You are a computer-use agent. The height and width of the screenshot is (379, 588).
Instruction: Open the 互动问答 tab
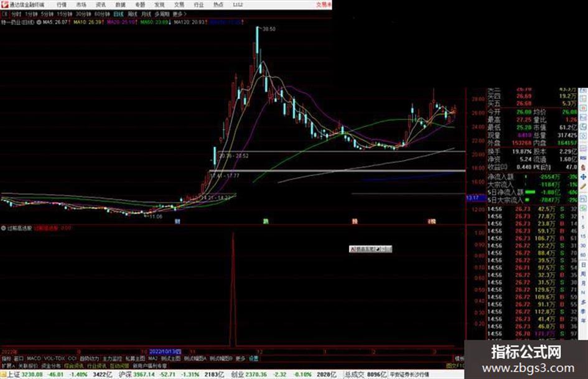[x=119, y=365]
